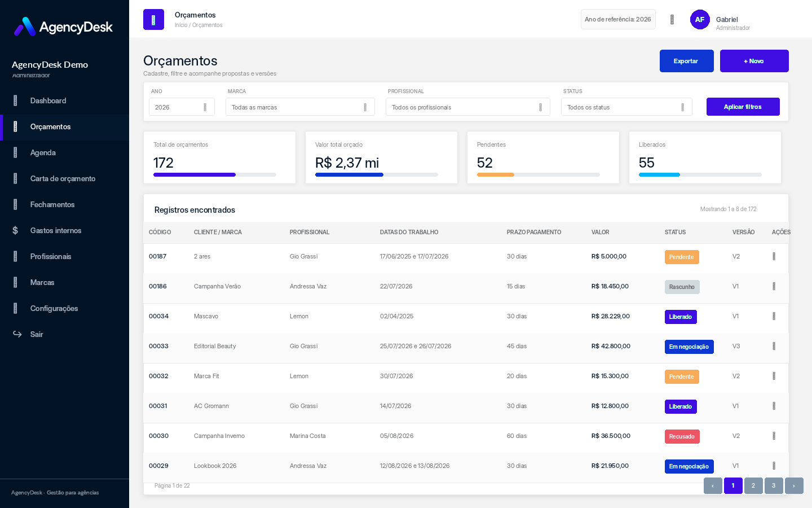Click the icon beside Agenda in the sidebar

[15, 152]
